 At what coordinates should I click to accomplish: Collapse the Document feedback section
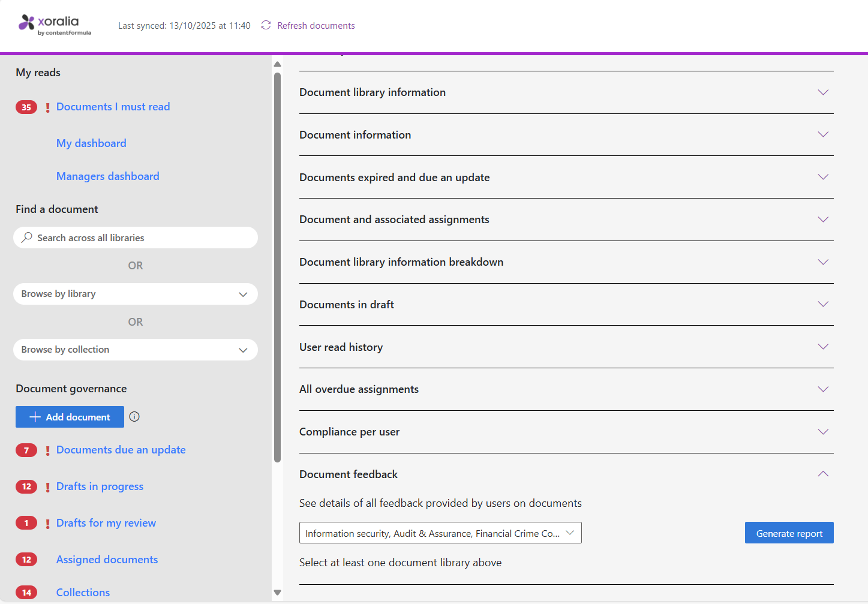coord(823,474)
